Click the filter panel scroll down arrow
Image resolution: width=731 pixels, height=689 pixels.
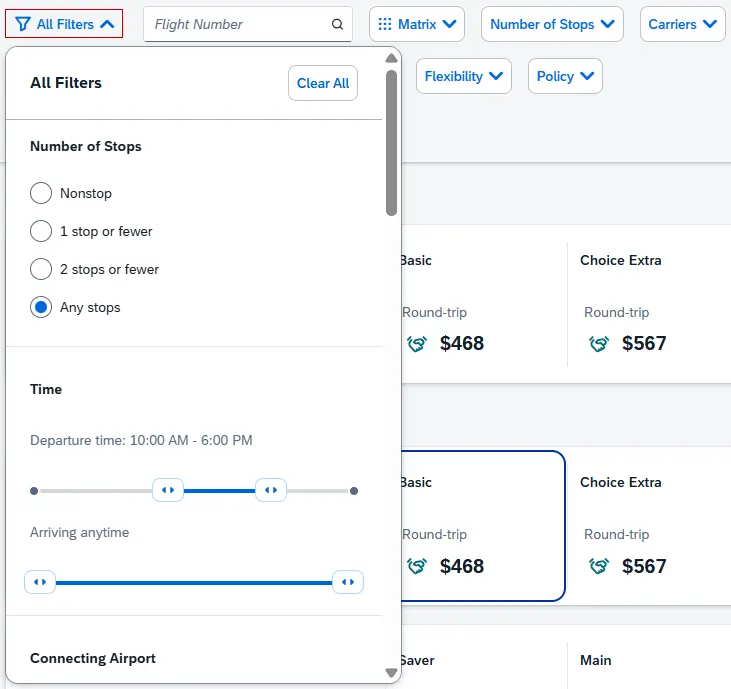point(392,673)
